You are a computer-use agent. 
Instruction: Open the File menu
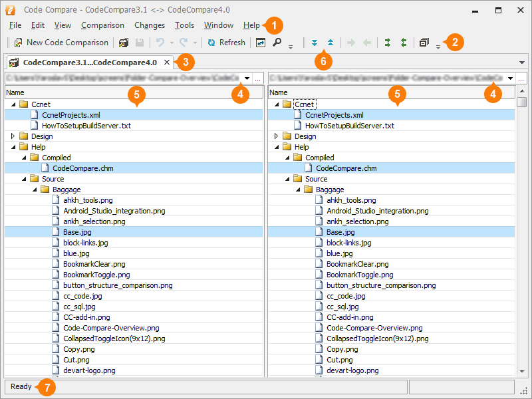[x=15, y=25]
